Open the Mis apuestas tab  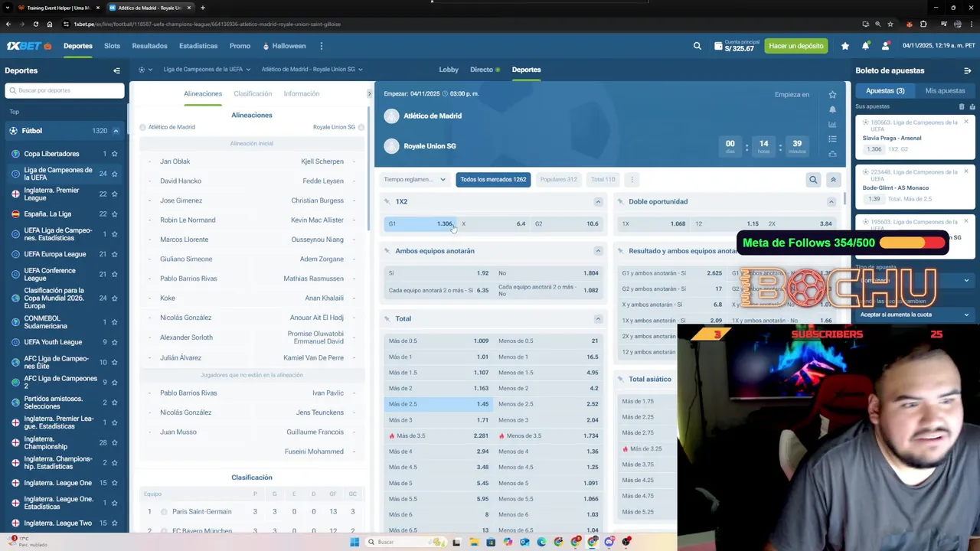[945, 90]
